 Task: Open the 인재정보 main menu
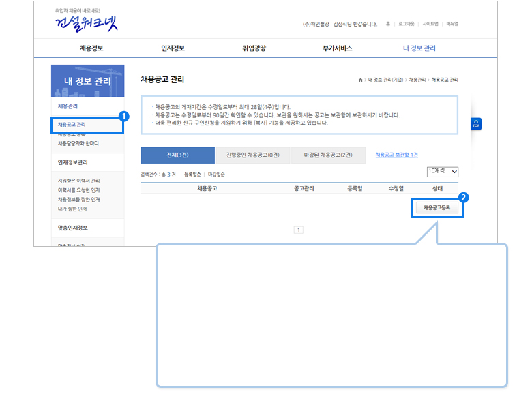click(x=173, y=48)
